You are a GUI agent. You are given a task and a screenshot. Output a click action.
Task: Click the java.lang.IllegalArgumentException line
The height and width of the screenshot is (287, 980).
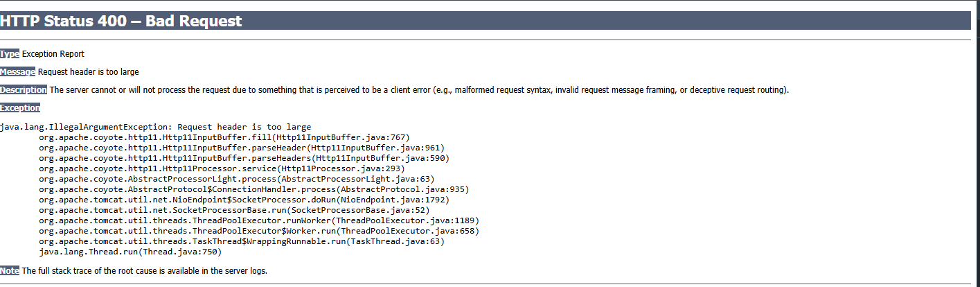point(156,127)
